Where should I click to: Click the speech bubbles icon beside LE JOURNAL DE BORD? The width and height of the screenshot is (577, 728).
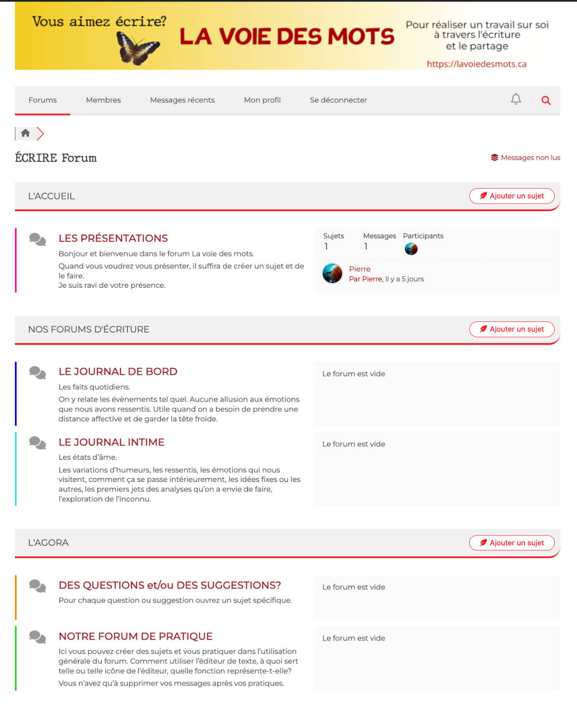point(38,372)
